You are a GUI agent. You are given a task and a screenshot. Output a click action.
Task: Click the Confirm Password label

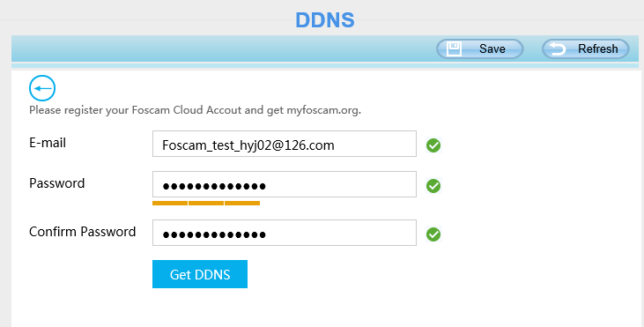point(83,232)
